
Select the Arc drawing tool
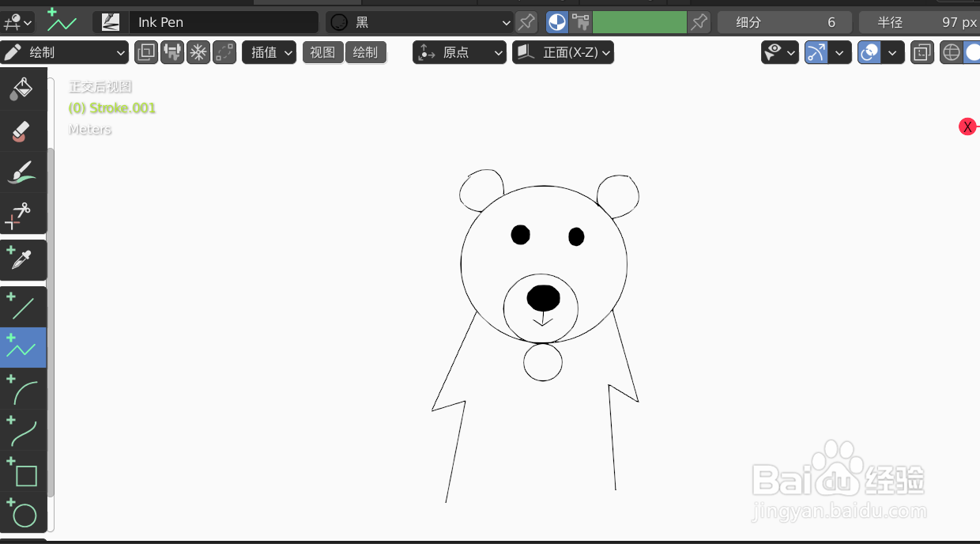(22, 388)
